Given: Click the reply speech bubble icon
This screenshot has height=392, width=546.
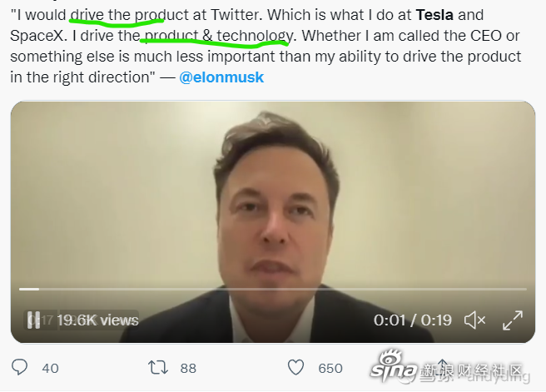Looking at the screenshot, I should click(x=19, y=368).
